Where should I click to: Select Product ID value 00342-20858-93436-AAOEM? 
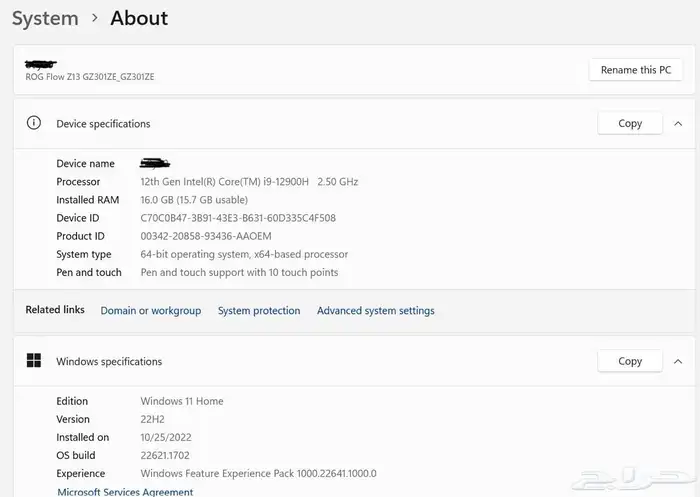pyautogui.click(x=206, y=236)
